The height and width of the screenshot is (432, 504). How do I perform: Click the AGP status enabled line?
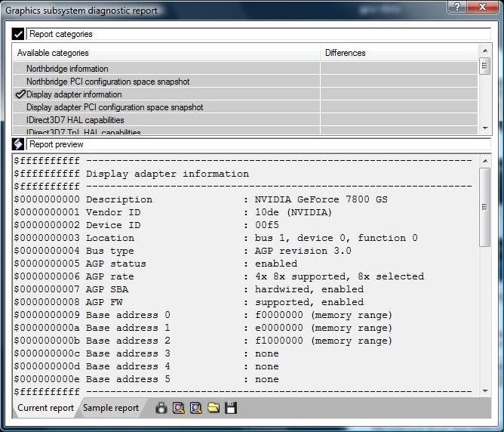click(x=155, y=264)
